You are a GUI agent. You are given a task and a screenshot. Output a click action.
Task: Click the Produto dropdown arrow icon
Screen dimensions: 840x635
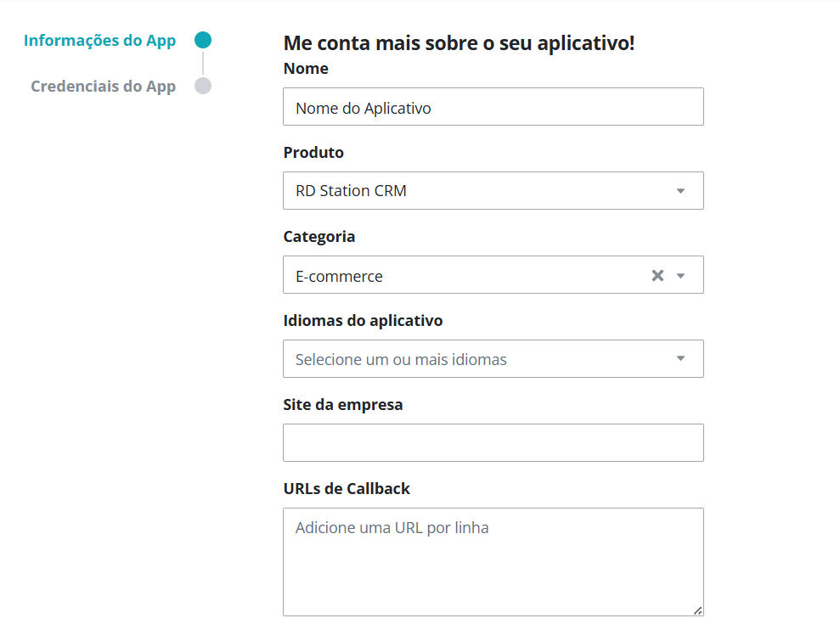tap(680, 191)
